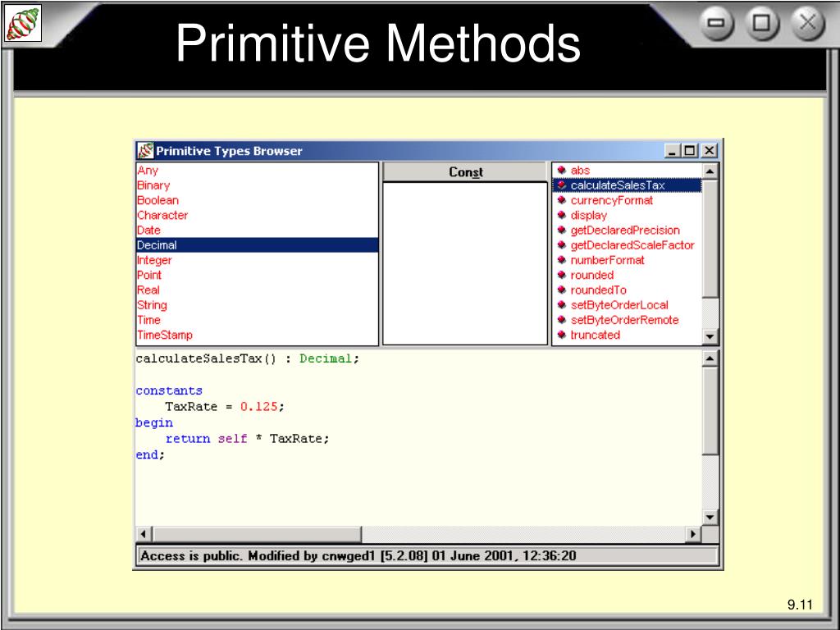Click the slide's helix logo icon
Viewport: 840px width, 630px height.
tap(23, 24)
